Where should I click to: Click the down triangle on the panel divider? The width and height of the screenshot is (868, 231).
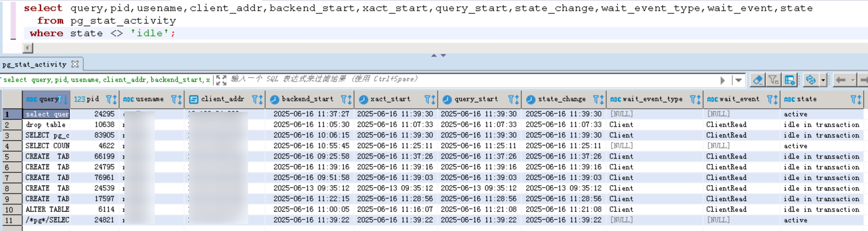pos(443,55)
